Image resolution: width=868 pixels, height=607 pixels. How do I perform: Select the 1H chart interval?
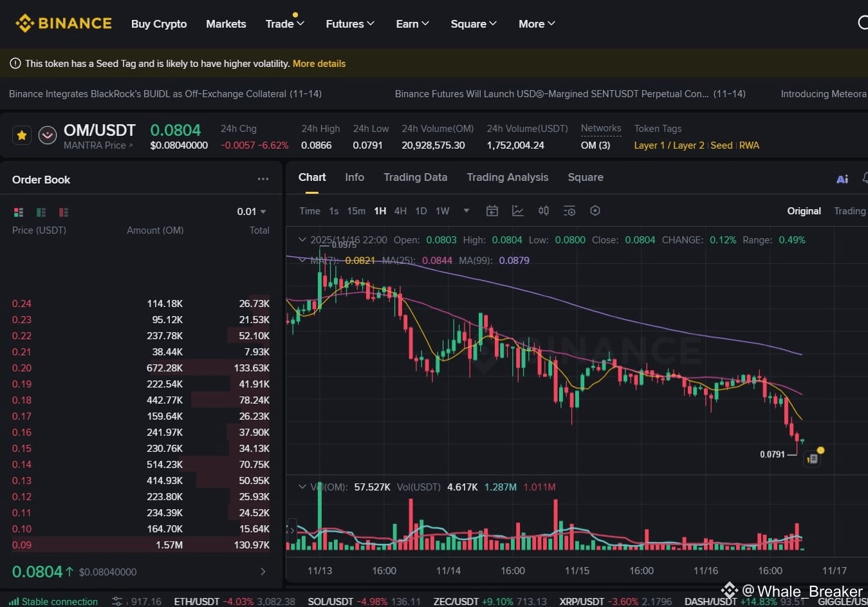tap(380, 210)
